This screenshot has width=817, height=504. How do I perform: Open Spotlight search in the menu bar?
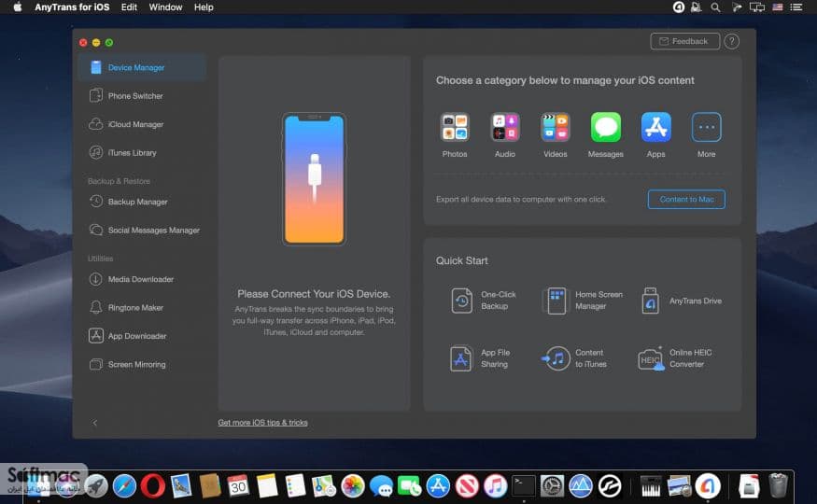[x=716, y=7]
